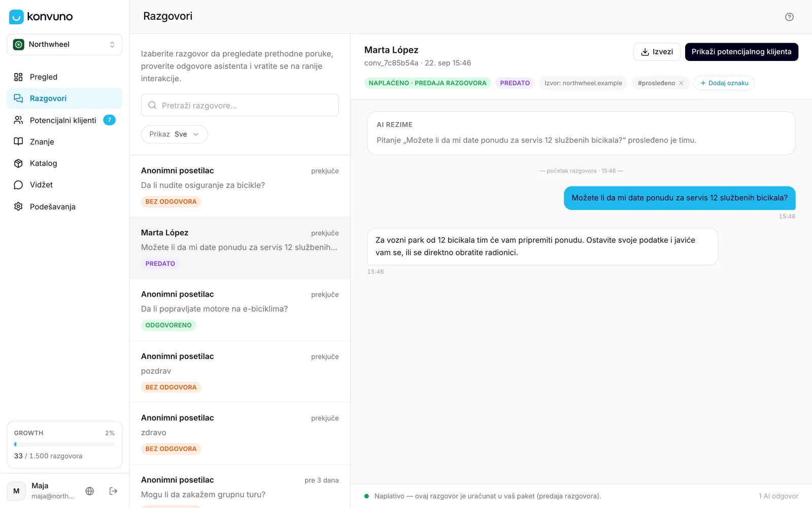Click the NAPLAĆENO · PREDAJA RAZGOVORA badge
812x508 pixels.
pyautogui.click(x=427, y=83)
